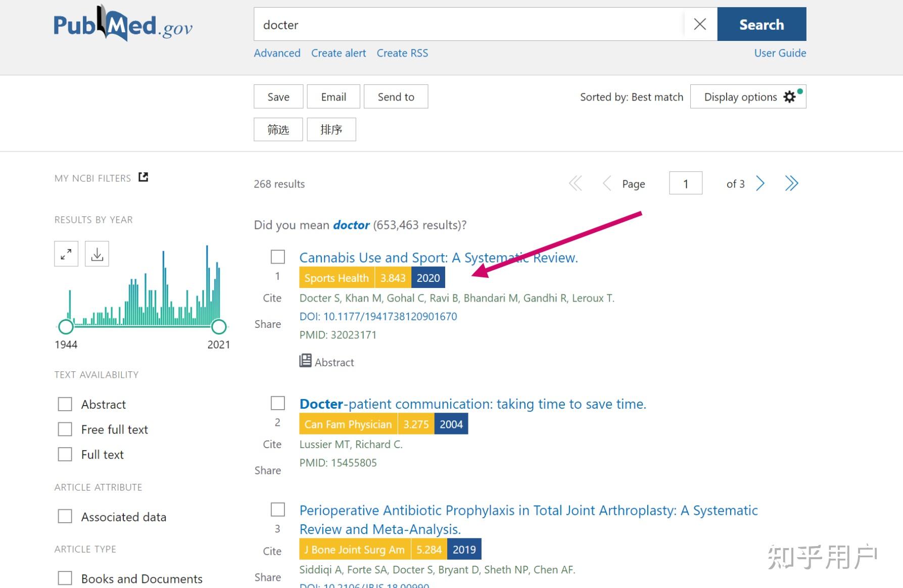Image resolution: width=903 pixels, height=588 pixels.
Task: Click the page number input field
Action: pyautogui.click(x=685, y=183)
